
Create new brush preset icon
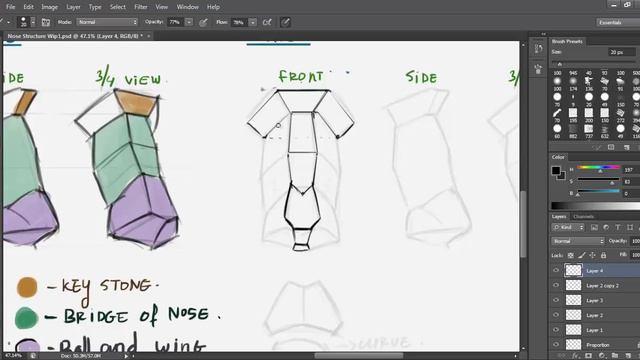[x=627, y=147]
